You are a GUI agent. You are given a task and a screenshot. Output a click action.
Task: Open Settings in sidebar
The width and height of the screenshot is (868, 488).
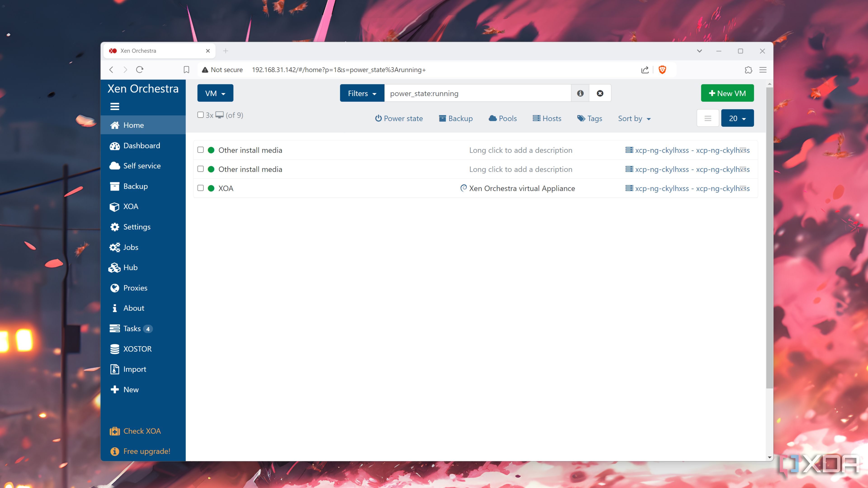coord(143,227)
